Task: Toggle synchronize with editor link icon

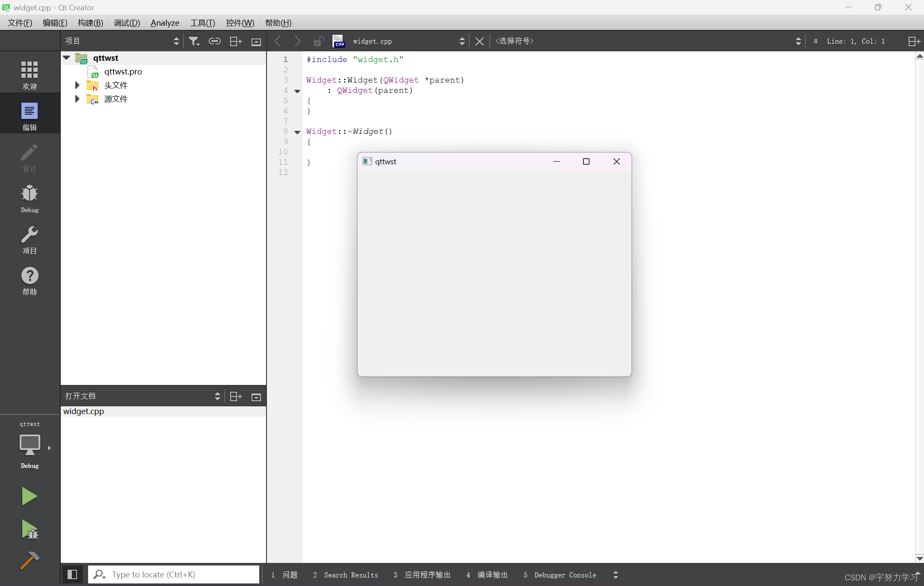Action: [214, 41]
